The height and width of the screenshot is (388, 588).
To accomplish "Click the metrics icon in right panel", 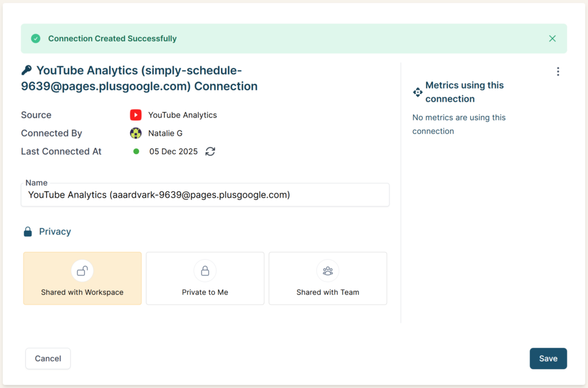I will coord(417,92).
